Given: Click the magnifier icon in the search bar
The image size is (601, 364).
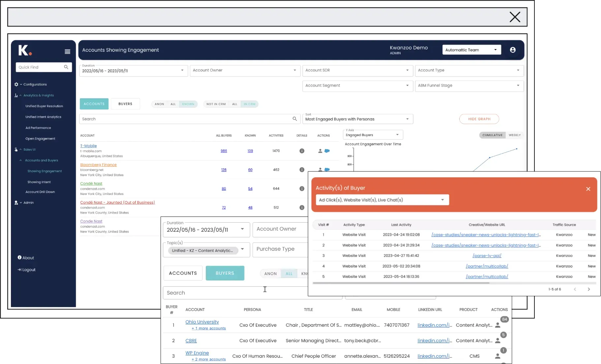Looking at the screenshot, I should pos(294,119).
